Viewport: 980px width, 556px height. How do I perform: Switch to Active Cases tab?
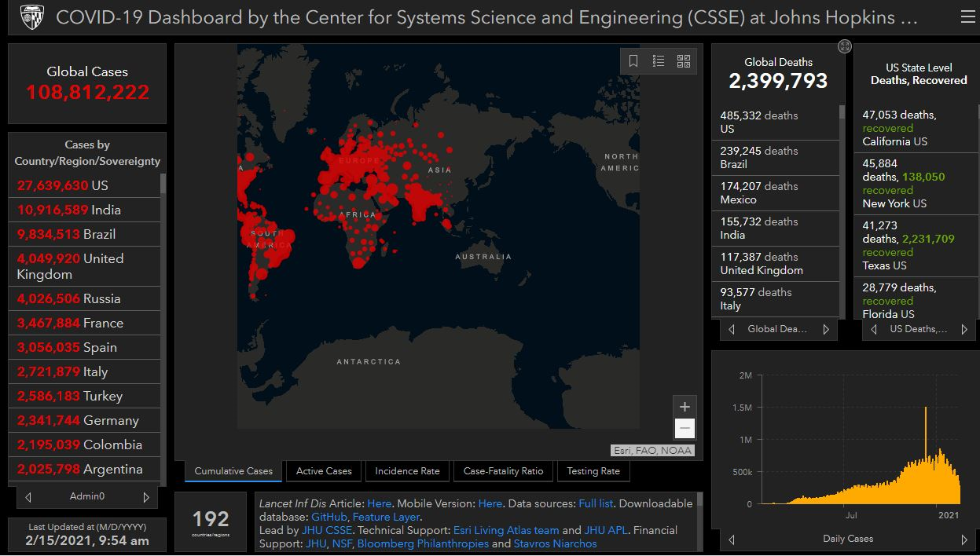324,471
